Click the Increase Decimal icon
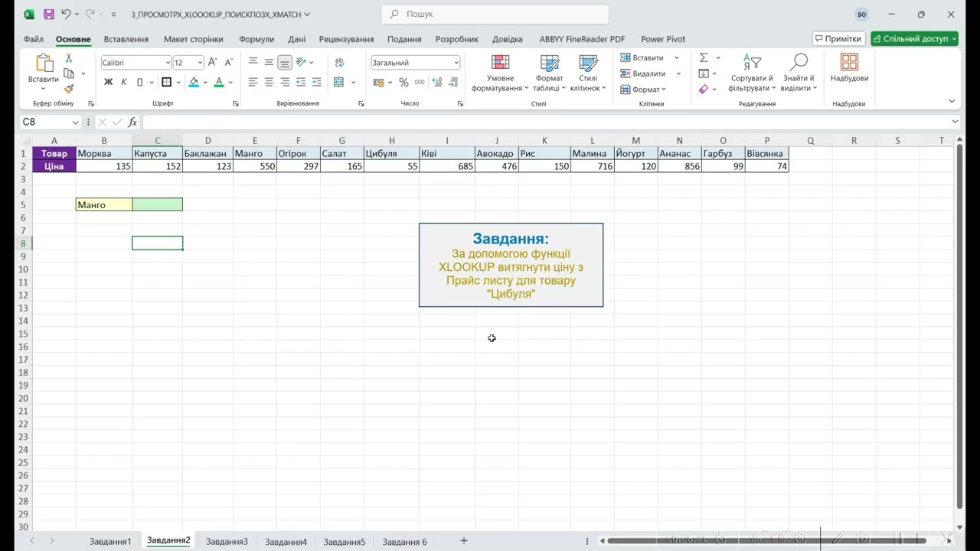This screenshot has height=551, width=980. [437, 83]
